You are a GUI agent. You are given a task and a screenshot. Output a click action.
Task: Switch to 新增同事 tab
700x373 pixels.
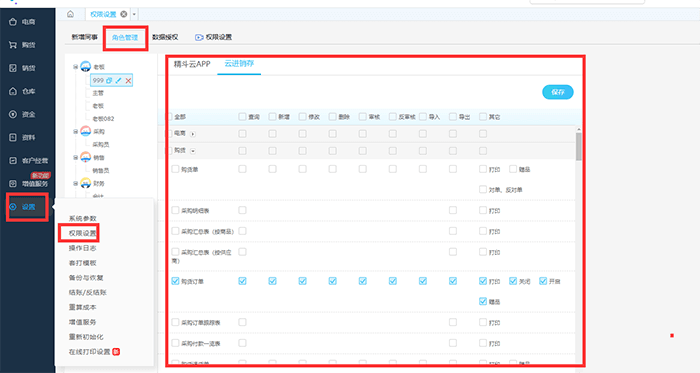pyautogui.click(x=84, y=37)
